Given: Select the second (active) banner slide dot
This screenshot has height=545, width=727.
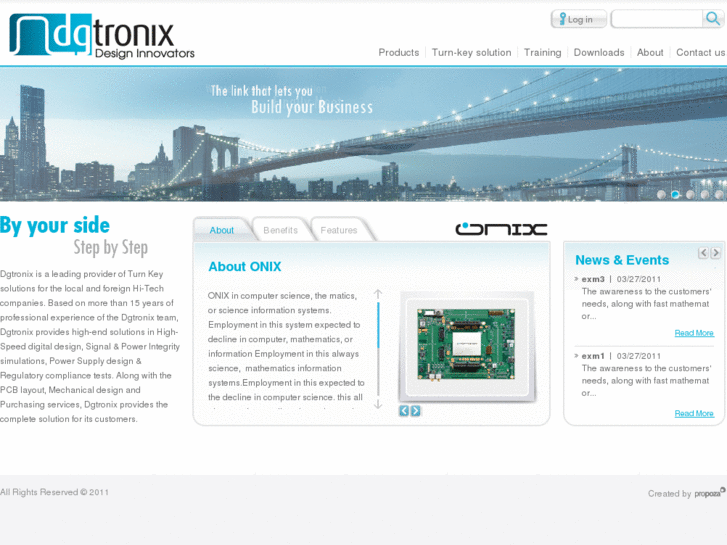Looking at the screenshot, I should pyautogui.click(x=676, y=195).
